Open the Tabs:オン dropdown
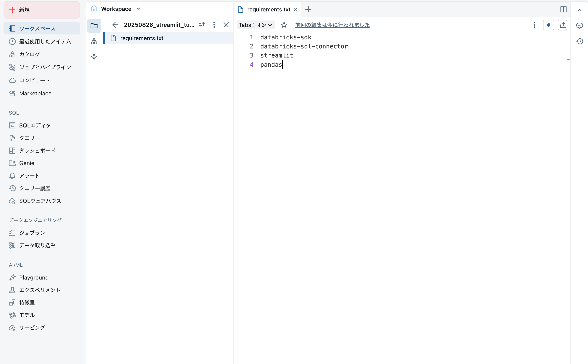The height and width of the screenshot is (364, 588). pos(256,25)
